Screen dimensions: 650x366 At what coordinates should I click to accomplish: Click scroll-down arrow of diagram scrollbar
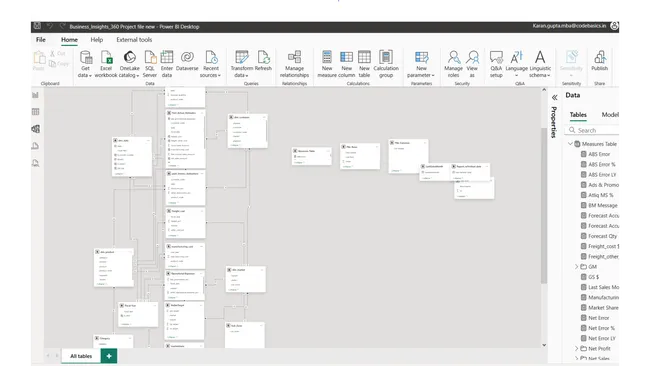click(x=544, y=345)
